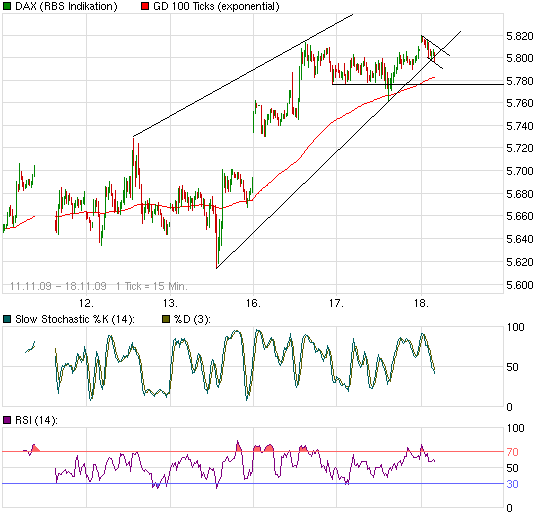
Task: Click the olive %D (3) legend square
Action: click(x=166, y=319)
